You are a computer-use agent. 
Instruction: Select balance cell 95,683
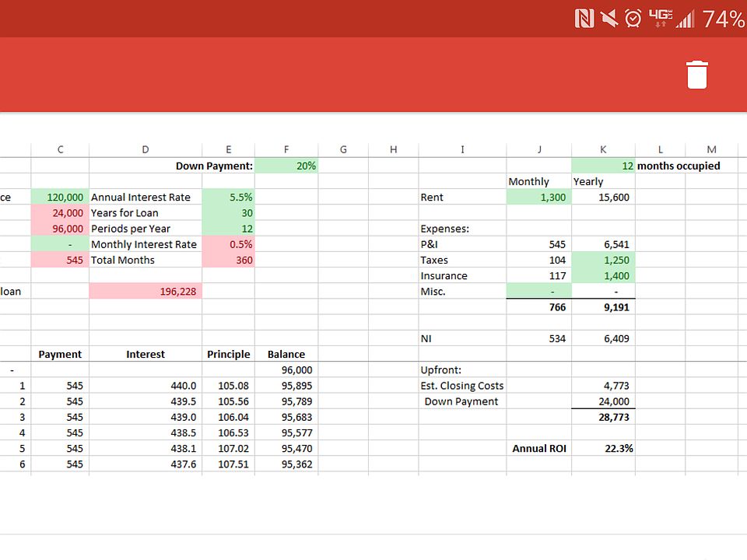point(286,417)
